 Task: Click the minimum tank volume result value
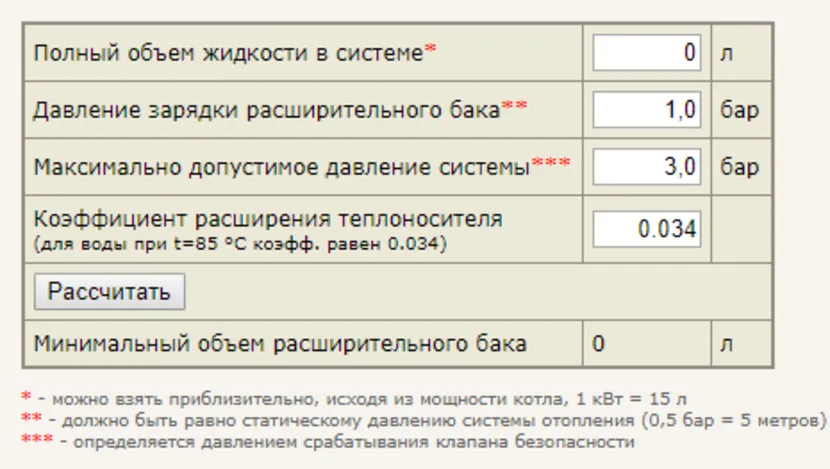click(598, 345)
